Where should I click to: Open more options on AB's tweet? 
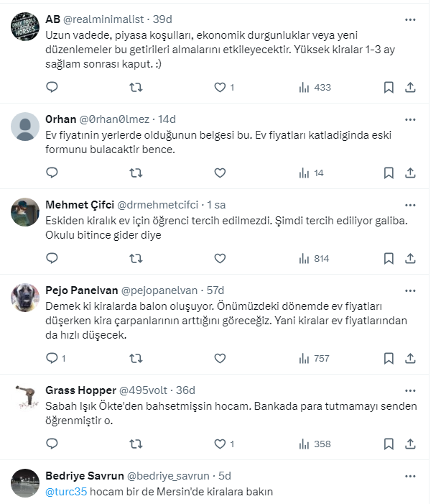pos(410,19)
